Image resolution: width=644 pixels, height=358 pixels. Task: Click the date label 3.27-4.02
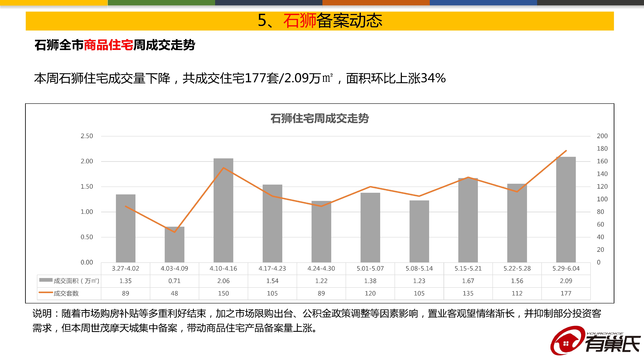[126, 268]
